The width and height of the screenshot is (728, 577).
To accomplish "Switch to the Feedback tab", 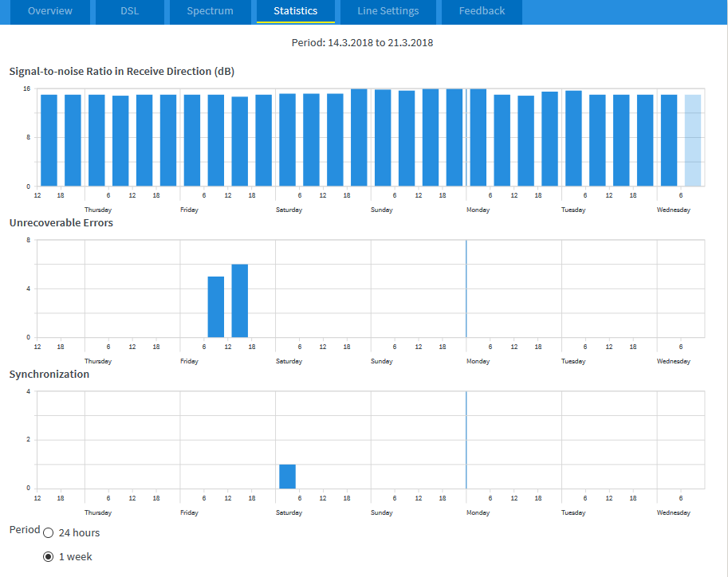I will 482,11.
